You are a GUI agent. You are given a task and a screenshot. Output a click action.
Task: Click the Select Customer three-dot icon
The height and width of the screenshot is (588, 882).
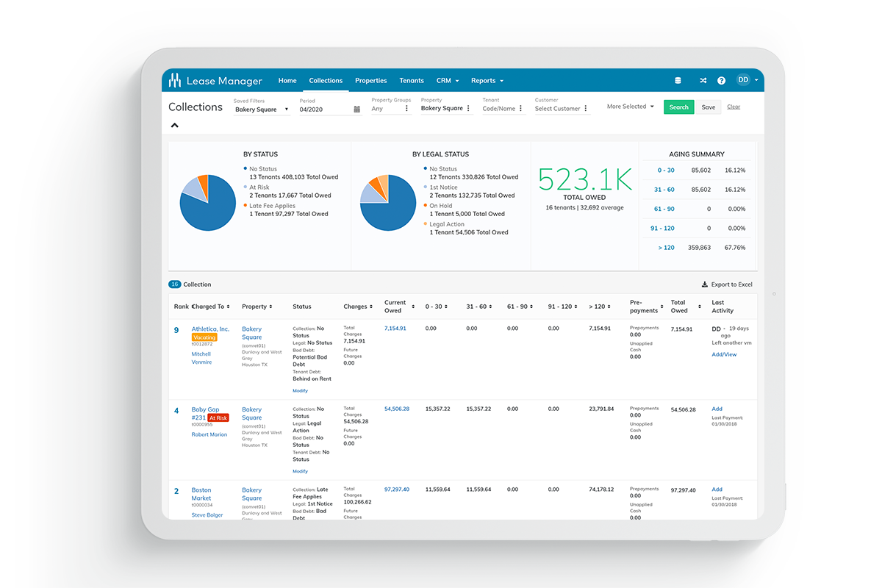coord(586,109)
